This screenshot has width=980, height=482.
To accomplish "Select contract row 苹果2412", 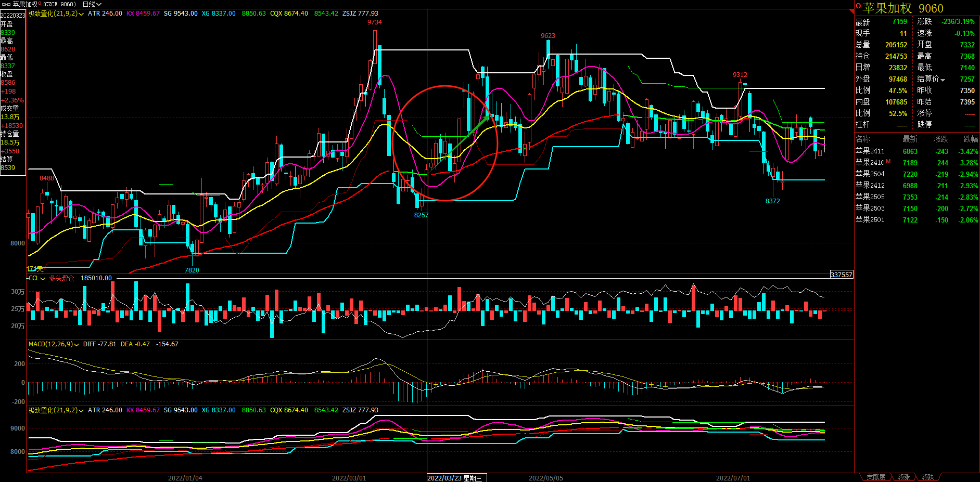I will [917, 186].
